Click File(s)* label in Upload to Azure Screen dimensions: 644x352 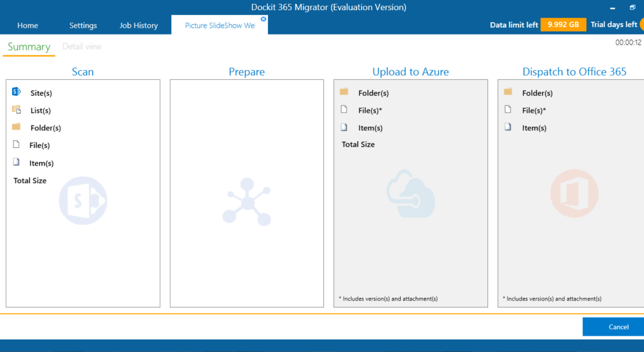[x=370, y=111]
